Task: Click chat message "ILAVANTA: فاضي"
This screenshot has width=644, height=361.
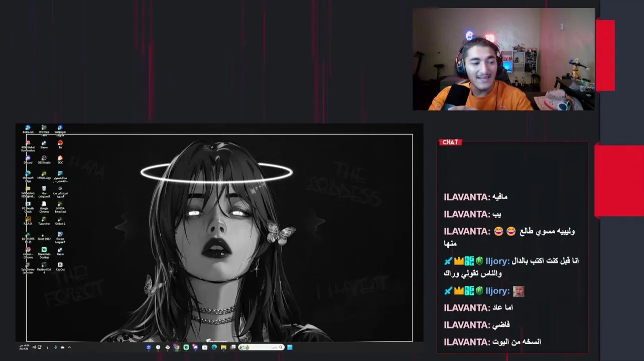Action: (477, 325)
